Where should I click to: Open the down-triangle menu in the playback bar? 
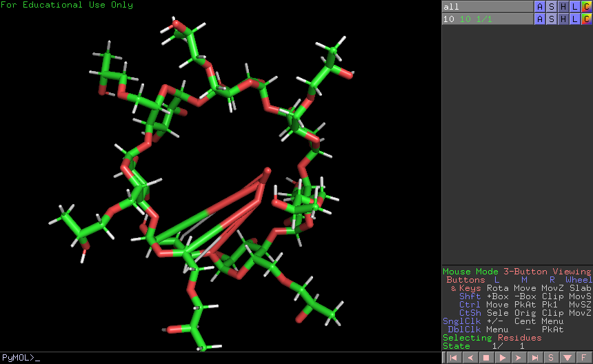pos(567,358)
